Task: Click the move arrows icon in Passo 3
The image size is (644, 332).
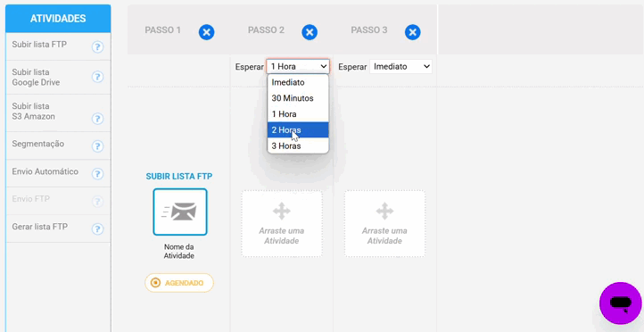Action: coord(384,212)
